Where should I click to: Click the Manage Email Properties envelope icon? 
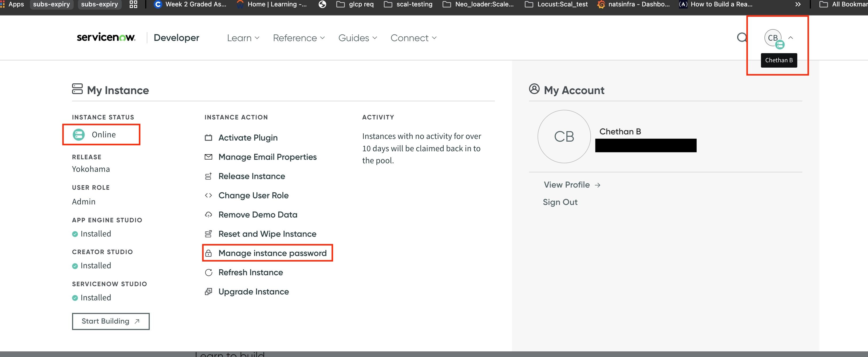[208, 157]
